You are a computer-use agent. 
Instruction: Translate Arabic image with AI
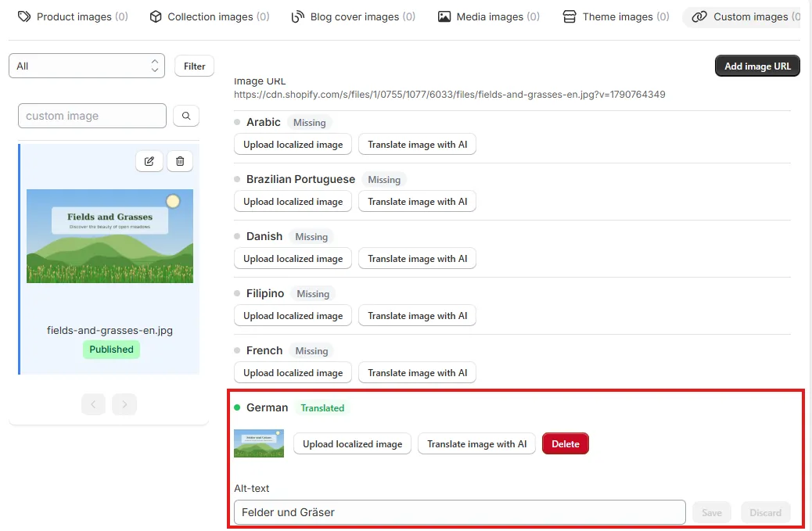(418, 145)
